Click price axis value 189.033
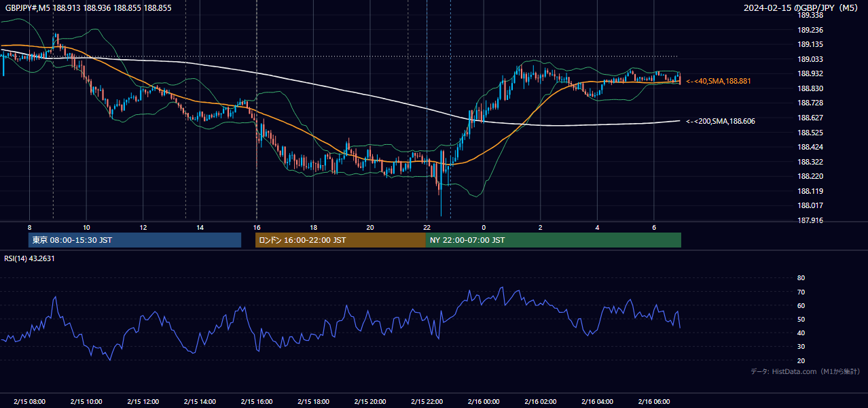 click(810, 59)
